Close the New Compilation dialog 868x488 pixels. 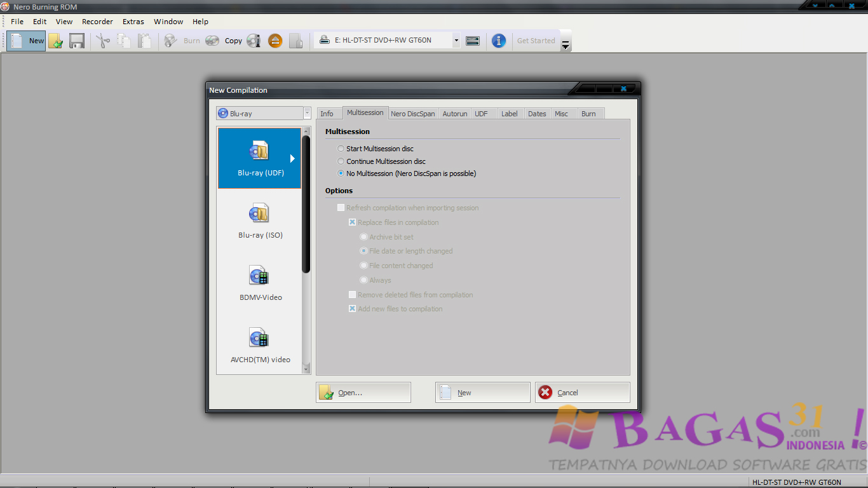tap(623, 89)
